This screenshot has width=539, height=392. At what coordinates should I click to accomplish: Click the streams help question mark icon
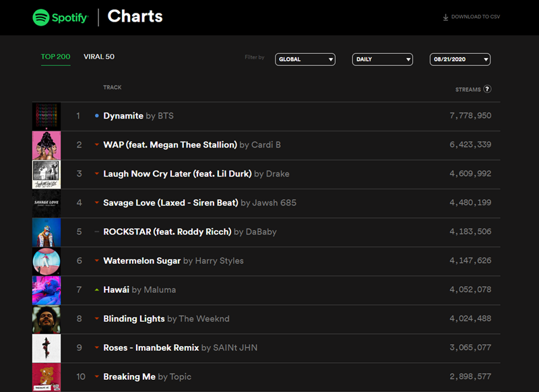pos(487,89)
